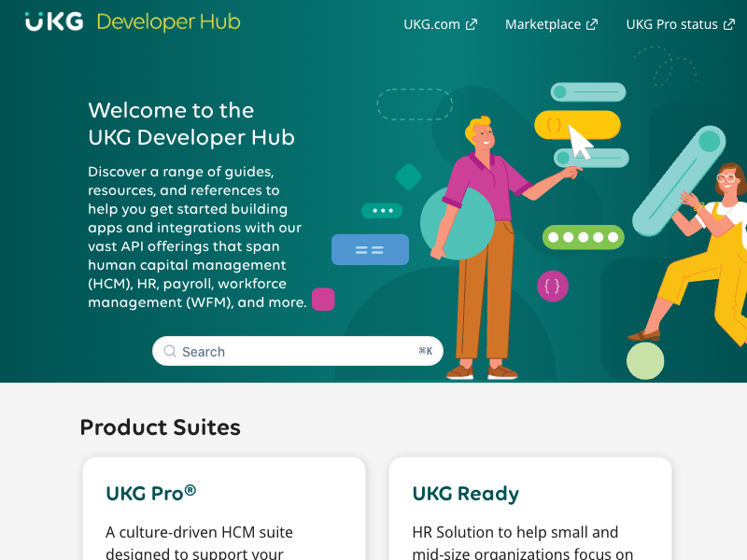Open the Developer Hub home title link
This screenshot has width=747, height=560.
click(x=169, y=22)
